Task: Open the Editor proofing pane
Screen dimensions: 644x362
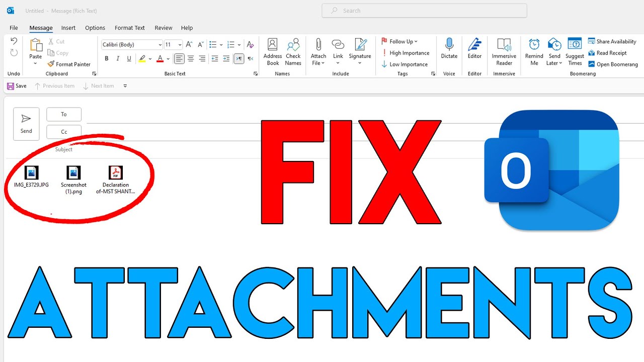Action: coord(474,49)
